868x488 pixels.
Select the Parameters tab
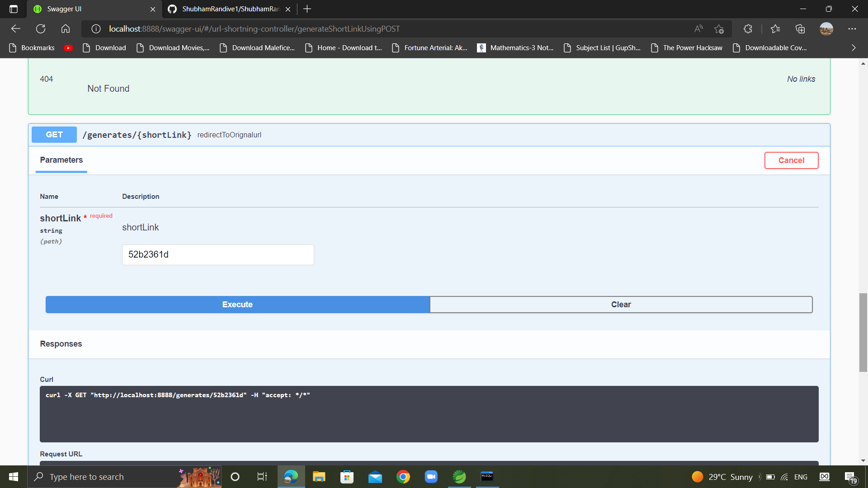click(x=61, y=160)
